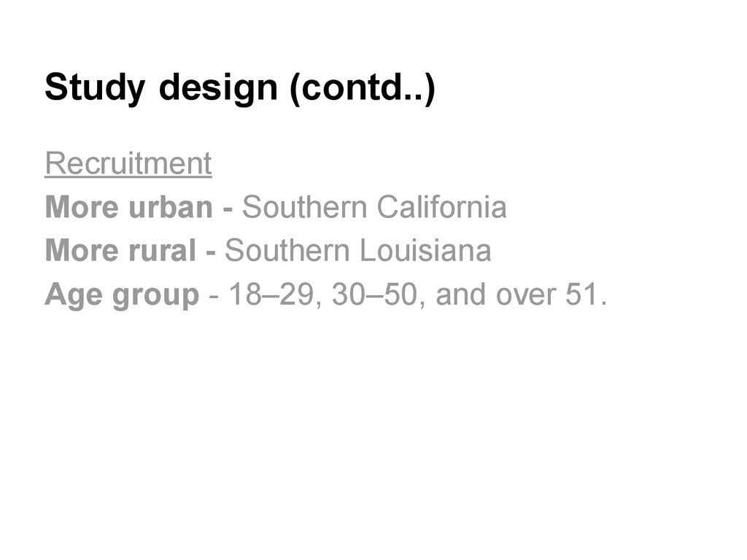Click the bold word rural
The height and width of the screenshot is (560, 747).
click(161, 252)
